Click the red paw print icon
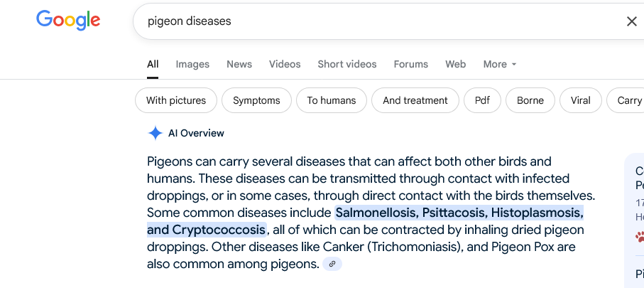The image size is (644, 288). coord(640,236)
